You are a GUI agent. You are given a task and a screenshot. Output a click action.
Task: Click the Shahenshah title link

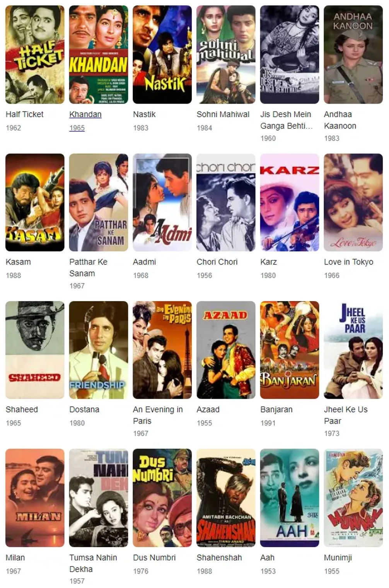(219, 558)
